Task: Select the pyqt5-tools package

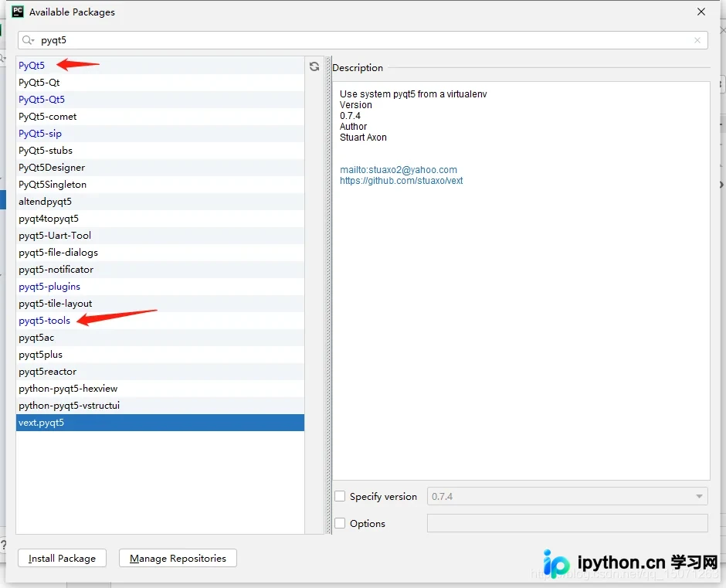Action: coord(160,321)
